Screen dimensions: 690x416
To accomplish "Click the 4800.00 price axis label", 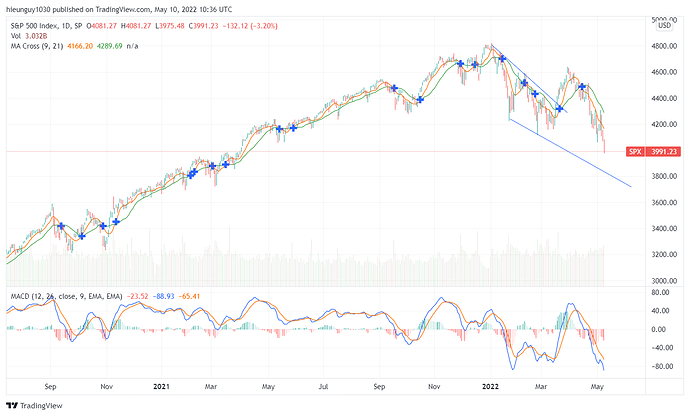I will [x=664, y=46].
